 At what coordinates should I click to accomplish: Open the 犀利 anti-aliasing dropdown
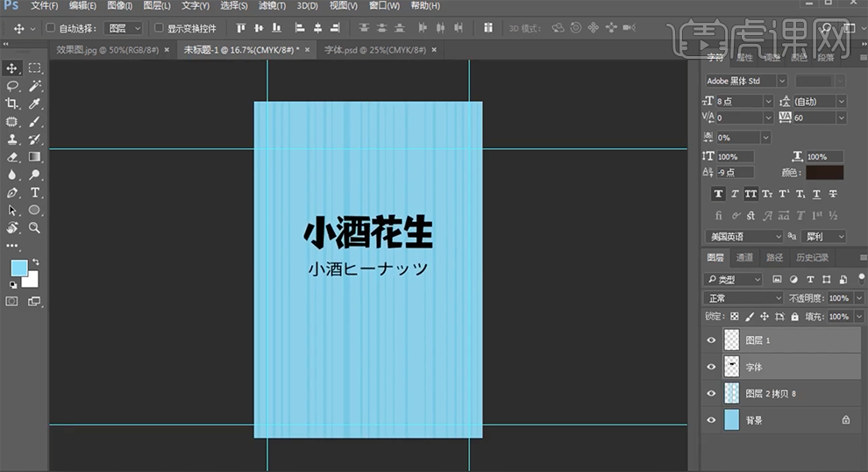823,237
